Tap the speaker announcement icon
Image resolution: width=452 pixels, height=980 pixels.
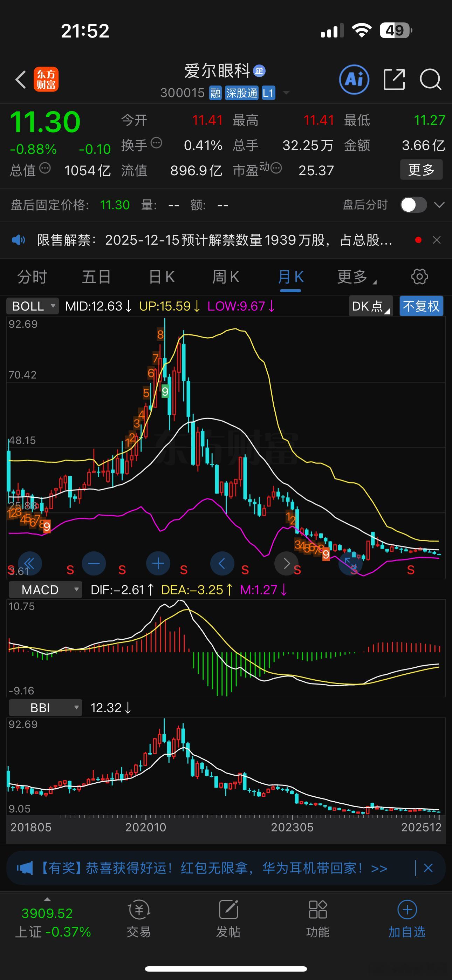(18, 240)
